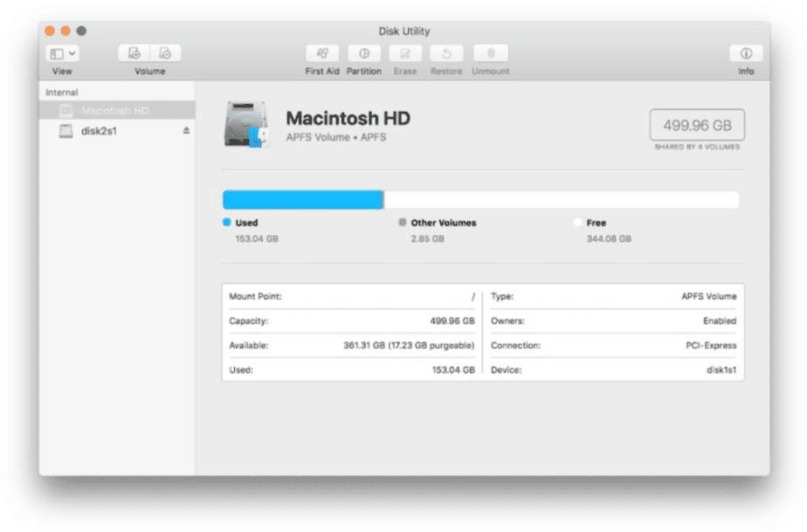Viewport: 807px width, 532px height.
Task: Unmount the volume using the toolbar icon
Action: tap(490, 53)
